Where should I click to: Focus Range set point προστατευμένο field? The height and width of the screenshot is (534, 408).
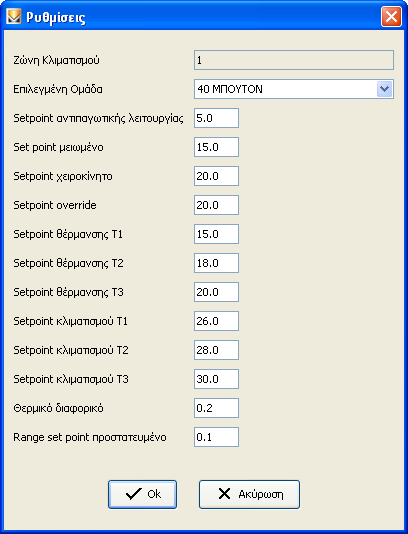[217, 437]
